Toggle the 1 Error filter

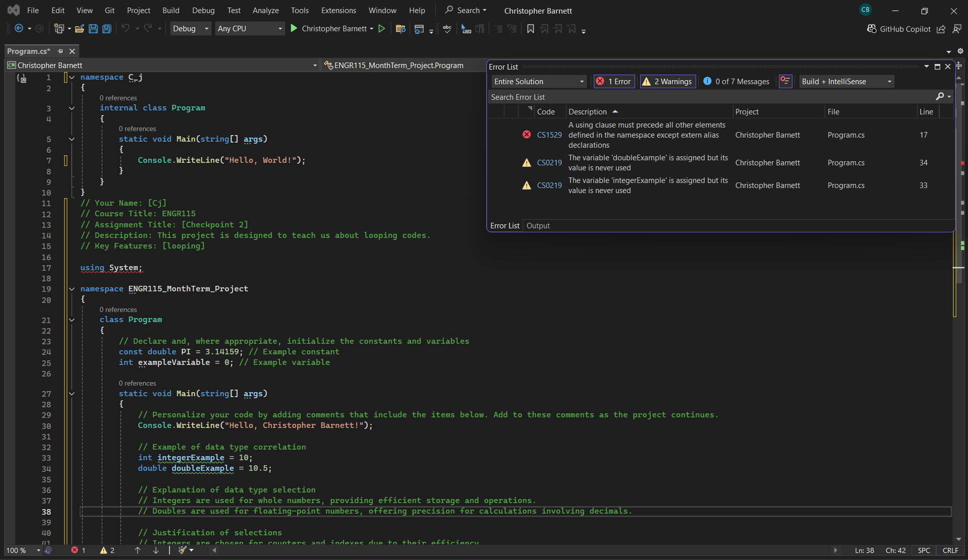pos(613,81)
